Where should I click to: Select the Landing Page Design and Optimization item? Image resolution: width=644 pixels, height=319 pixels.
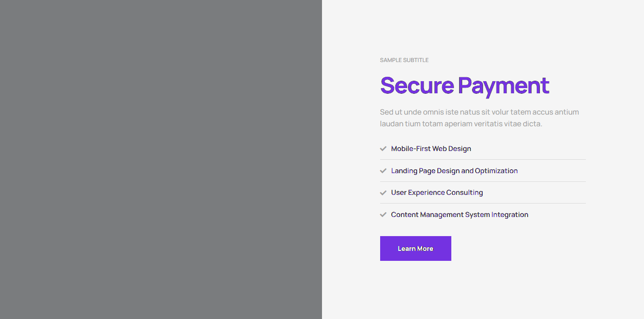click(x=454, y=171)
